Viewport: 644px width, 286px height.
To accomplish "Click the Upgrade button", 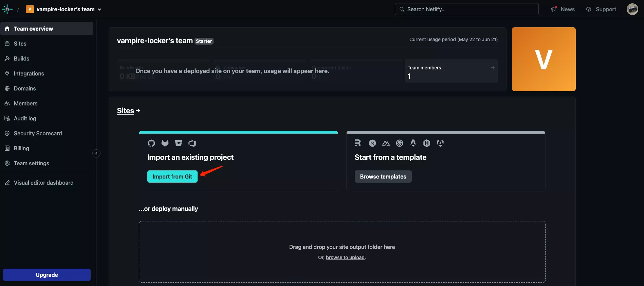I will (47, 275).
